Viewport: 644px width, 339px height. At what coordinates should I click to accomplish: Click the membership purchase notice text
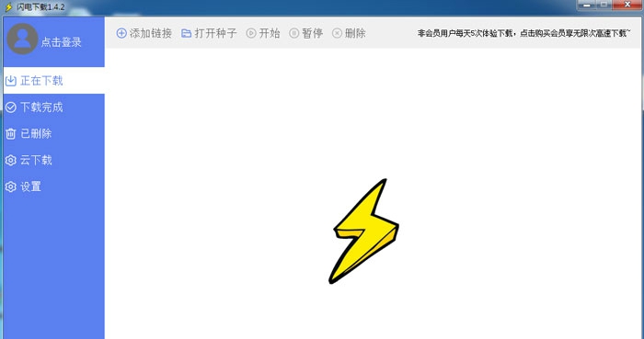tap(524, 33)
